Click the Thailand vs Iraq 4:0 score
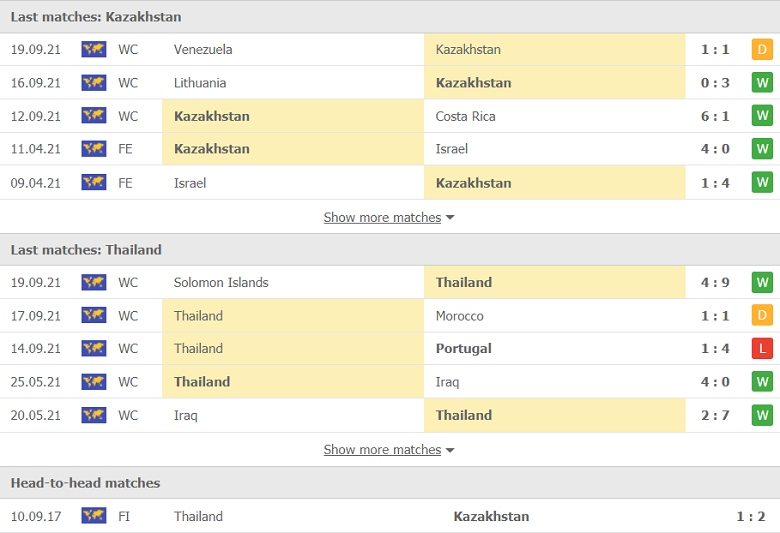The height and width of the screenshot is (533, 780). pyautogui.click(x=715, y=382)
